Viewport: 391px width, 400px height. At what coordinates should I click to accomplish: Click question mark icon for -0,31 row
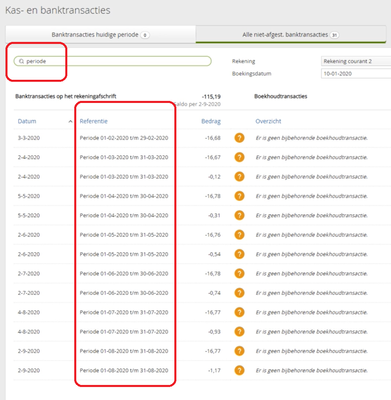[239, 215]
